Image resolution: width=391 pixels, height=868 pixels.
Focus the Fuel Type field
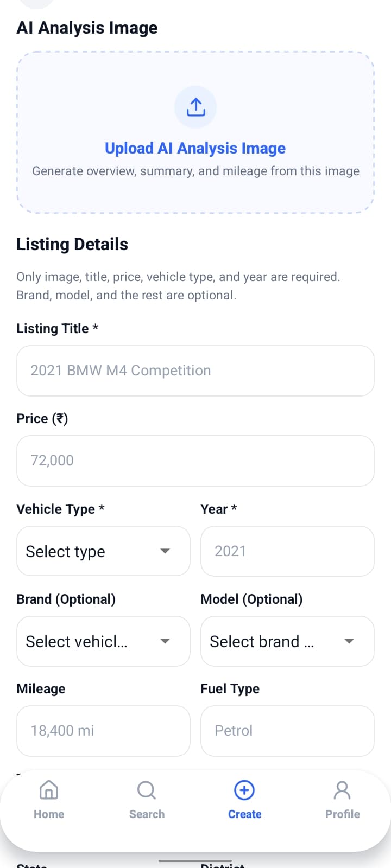(287, 731)
